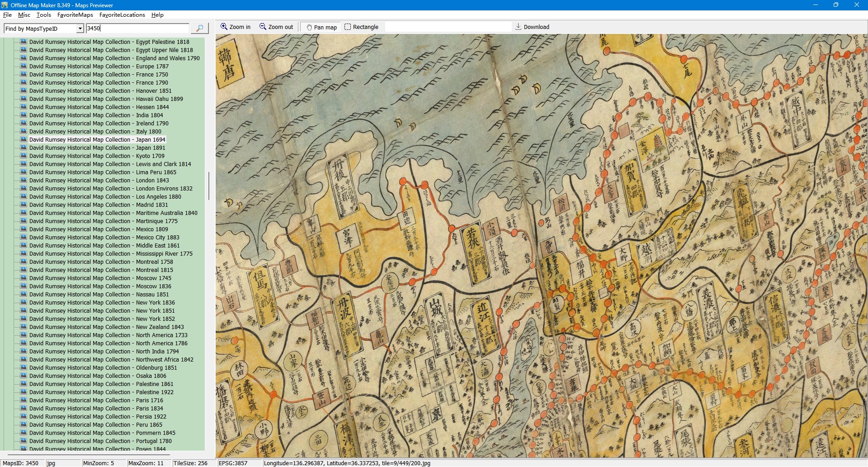The image size is (868, 467).
Task: Open the FavoriteLocations menu
Action: click(x=122, y=15)
